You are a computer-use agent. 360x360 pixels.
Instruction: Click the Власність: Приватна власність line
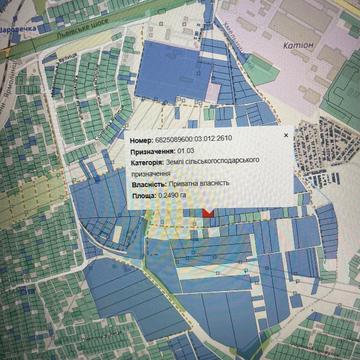point(180,184)
